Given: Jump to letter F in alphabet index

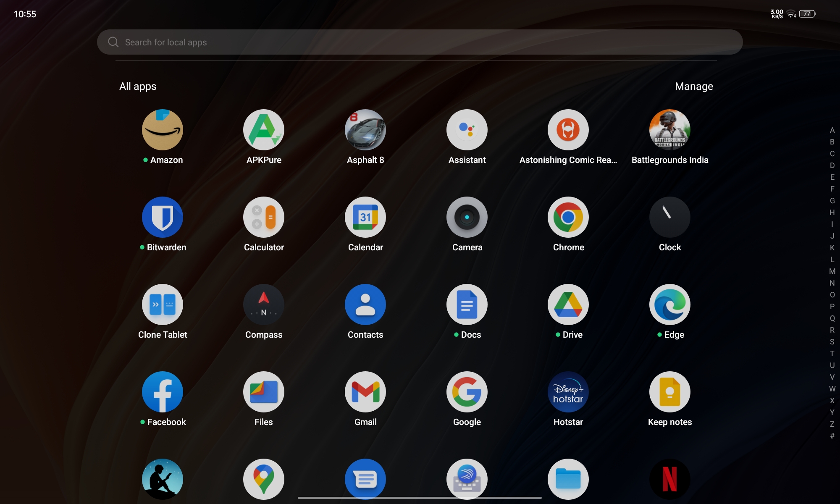Looking at the screenshot, I should [832, 189].
